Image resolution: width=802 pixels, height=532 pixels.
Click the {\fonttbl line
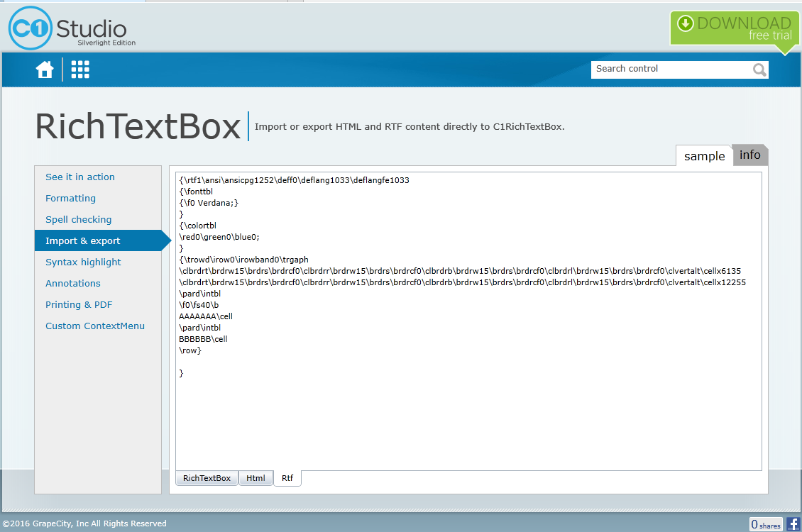point(196,192)
